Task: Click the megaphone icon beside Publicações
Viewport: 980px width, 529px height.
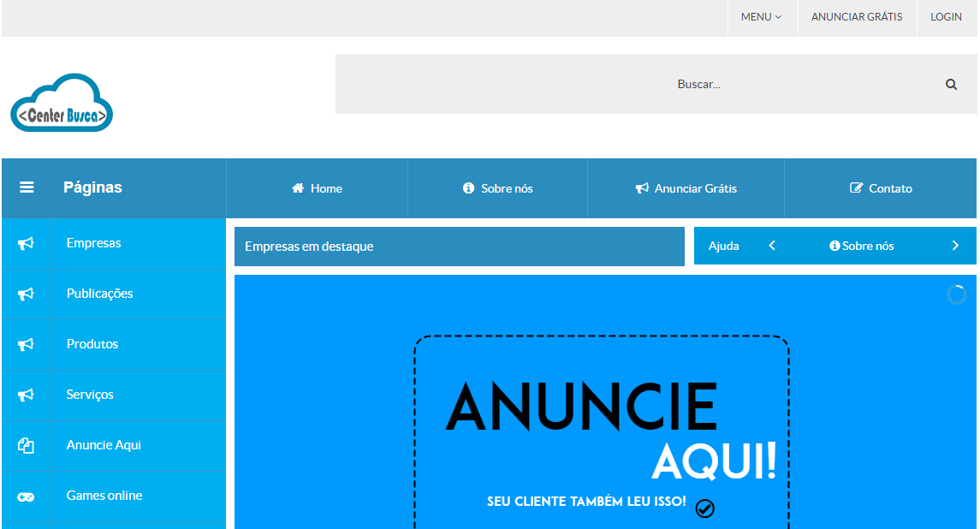Action: click(x=26, y=294)
